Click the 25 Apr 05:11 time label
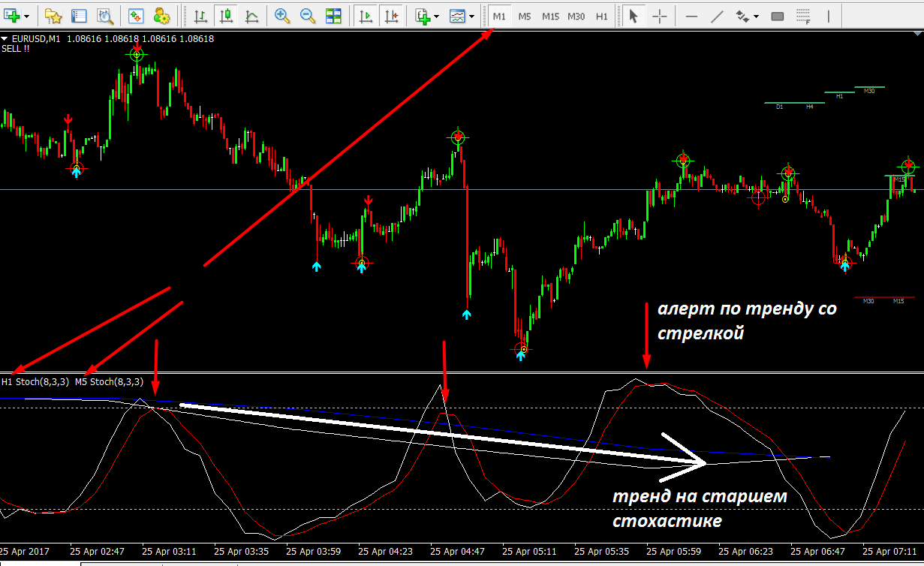Viewport: 924px width, 566px height. pos(529,551)
